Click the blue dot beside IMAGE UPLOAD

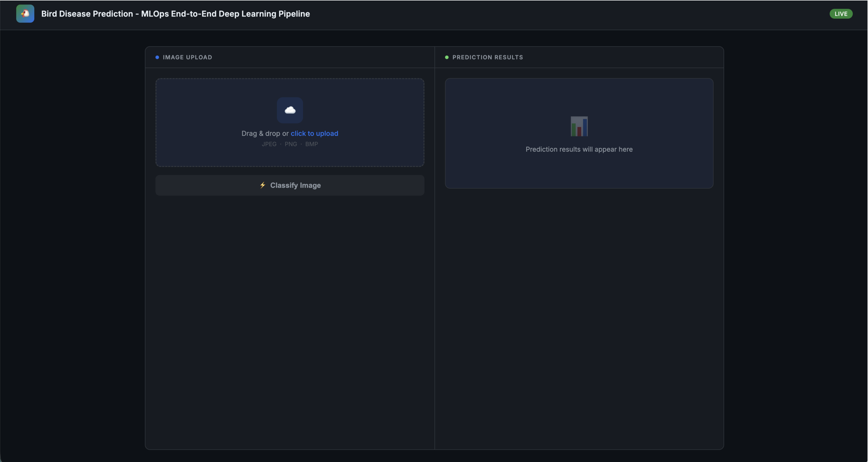pos(157,57)
